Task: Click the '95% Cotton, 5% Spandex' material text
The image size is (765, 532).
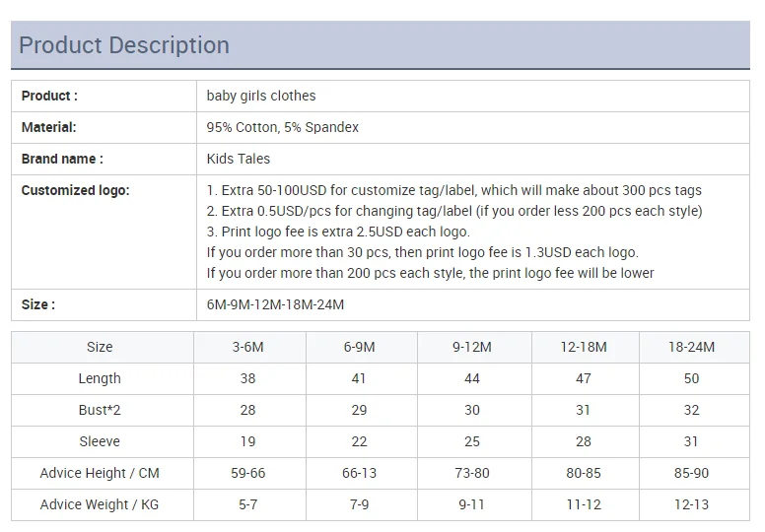Action: [x=283, y=127]
